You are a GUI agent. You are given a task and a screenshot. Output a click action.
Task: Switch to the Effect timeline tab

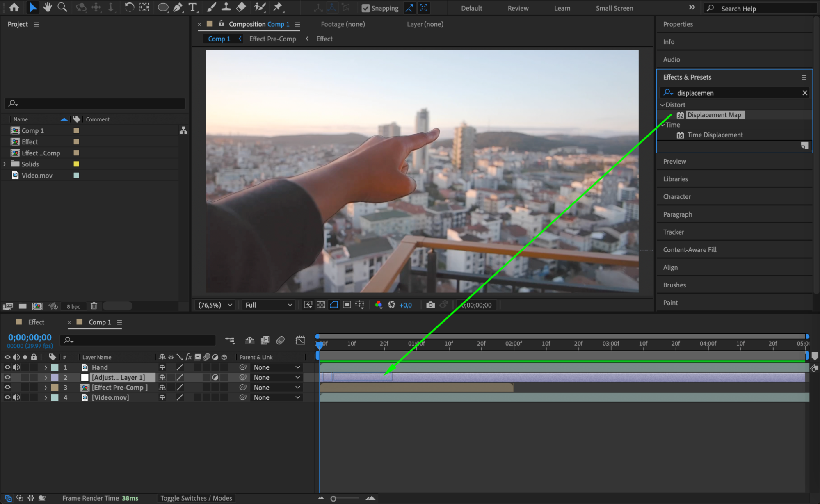tap(36, 322)
